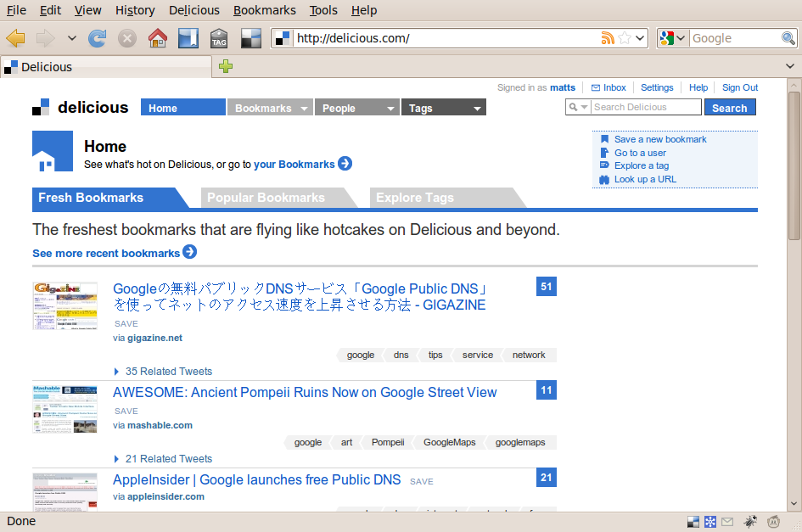Image resolution: width=802 pixels, height=532 pixels.
Task: Click the TAG bookmark toolbar icon
Action: click(x=219, y=38)
